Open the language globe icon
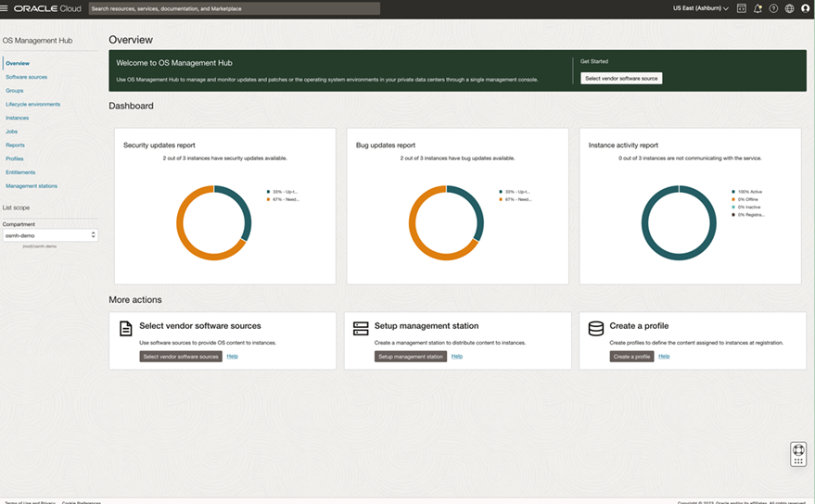 (790, 8)
